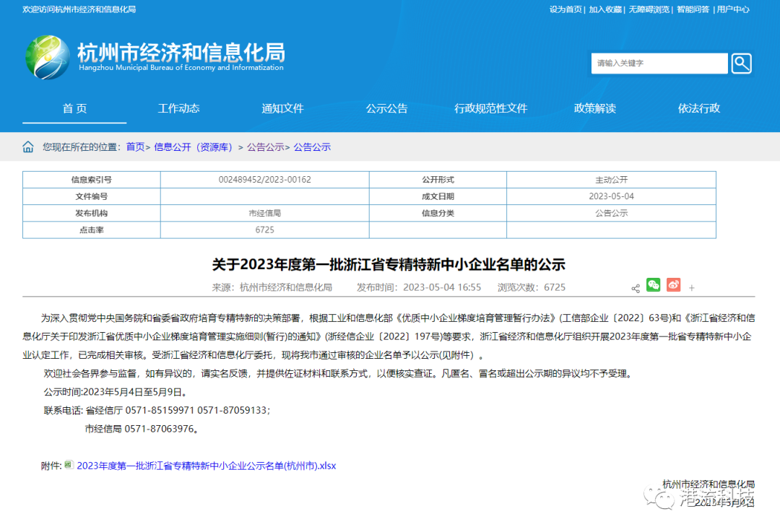Click the home icon in breadcrumb bar
Screen dimensions: 780x532
(x=28, y=147)
